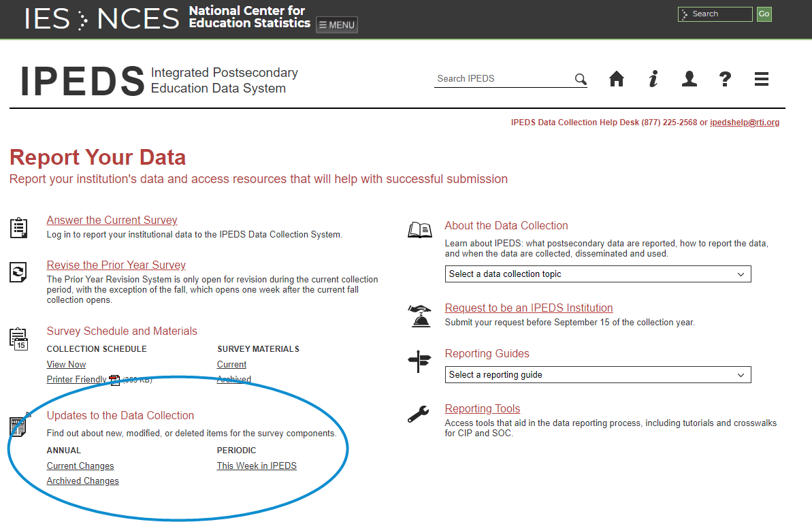Screen dimensions: 812x522
Task: Click the large IPEDS logo
Action: [82, 81]
